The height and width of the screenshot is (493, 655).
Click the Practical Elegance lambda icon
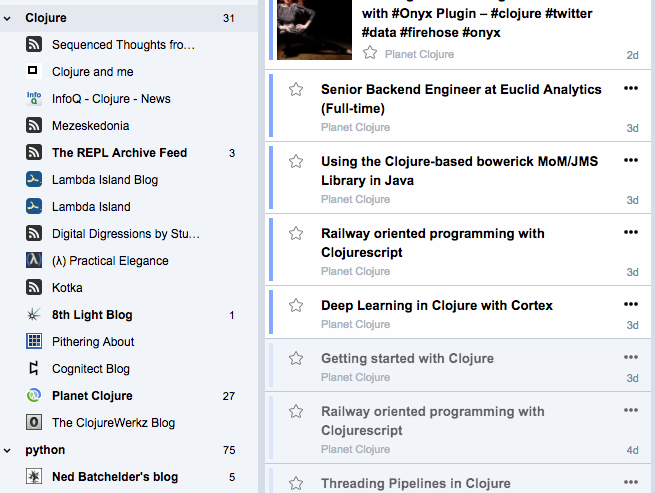tap(33, 261)
